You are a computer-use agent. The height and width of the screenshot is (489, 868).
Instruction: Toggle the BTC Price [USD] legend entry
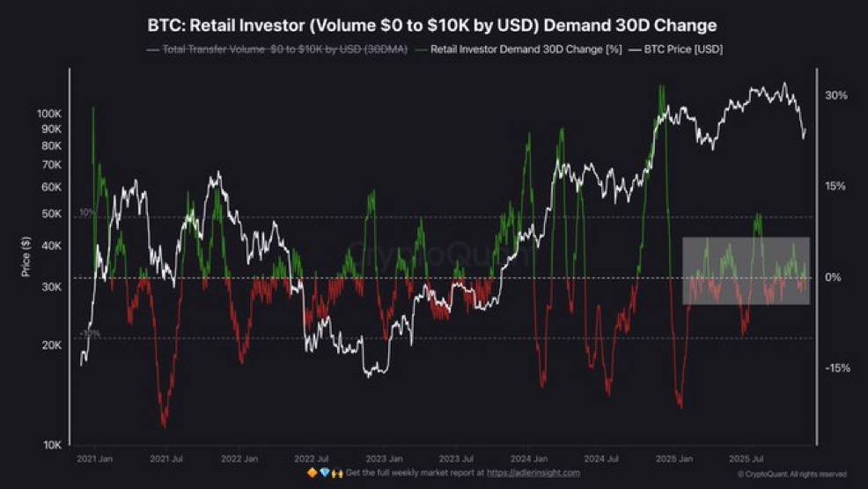(x=676, y=49)
